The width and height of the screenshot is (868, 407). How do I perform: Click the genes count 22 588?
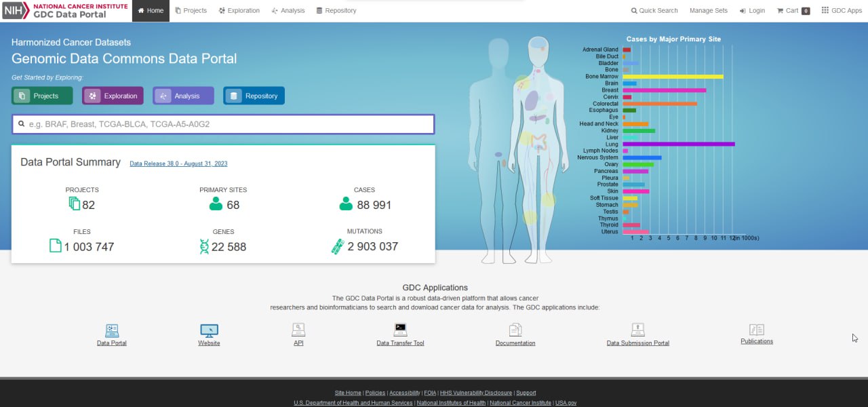coord(229,247)
